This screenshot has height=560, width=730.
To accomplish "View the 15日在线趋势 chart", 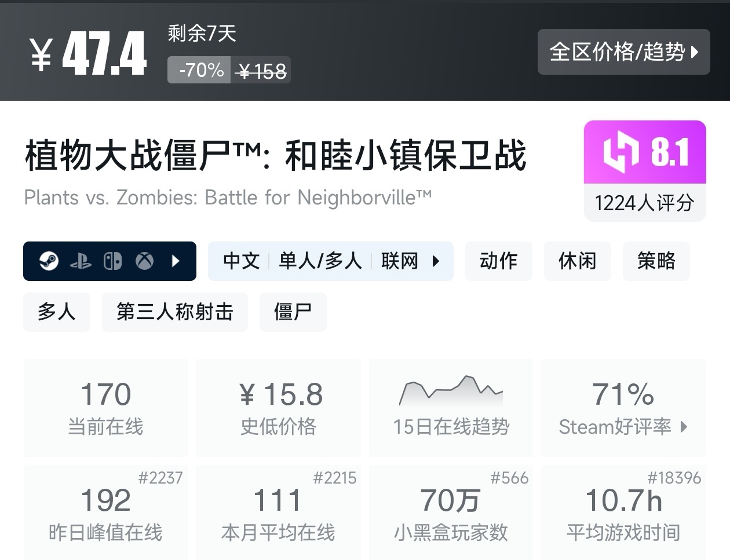I will 451,407.
